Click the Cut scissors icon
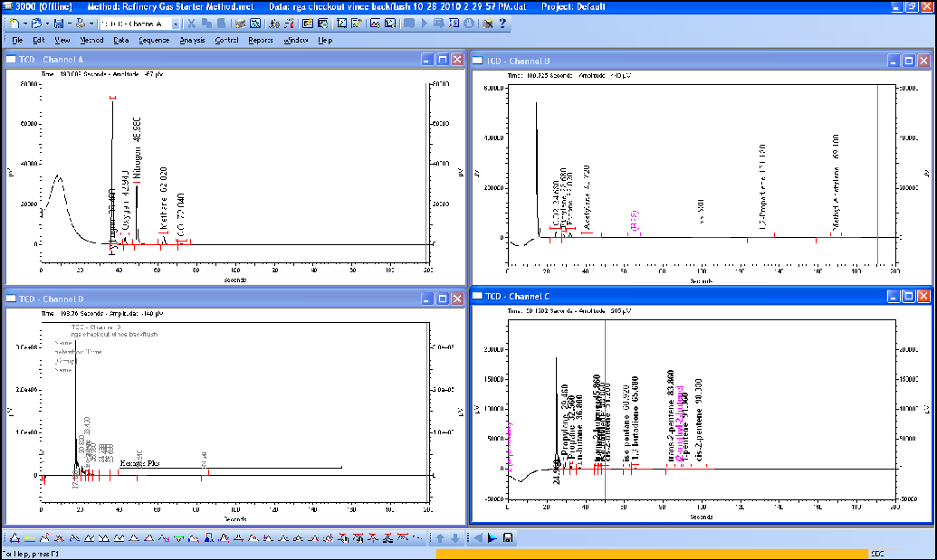 191,24
